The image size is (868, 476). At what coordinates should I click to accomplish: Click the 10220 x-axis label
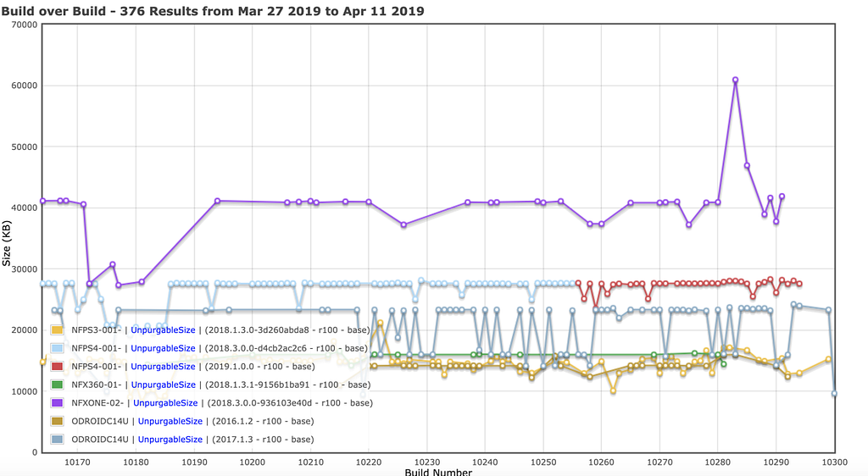click(369, 462)
